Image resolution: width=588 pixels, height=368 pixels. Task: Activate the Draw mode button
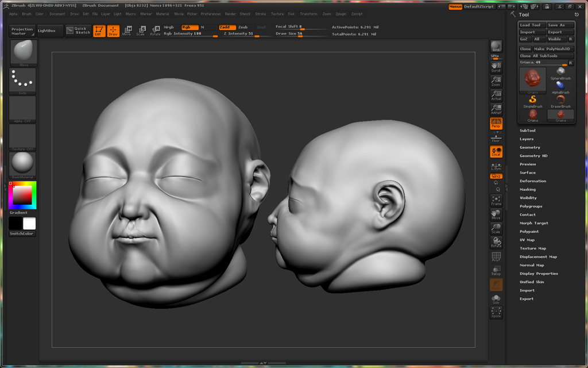[113, 31]
